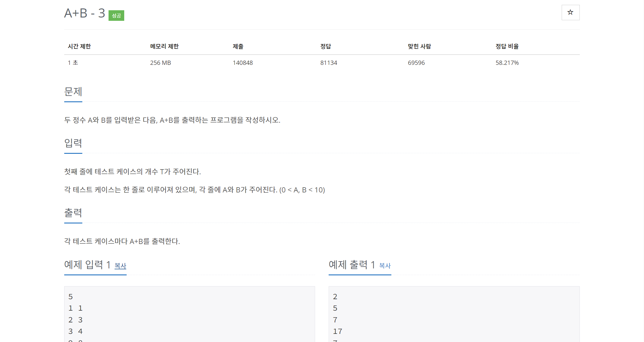This screenshot has height=342, width=644.
Task: Click the star favorite icon button
Action: click(570, 12)
